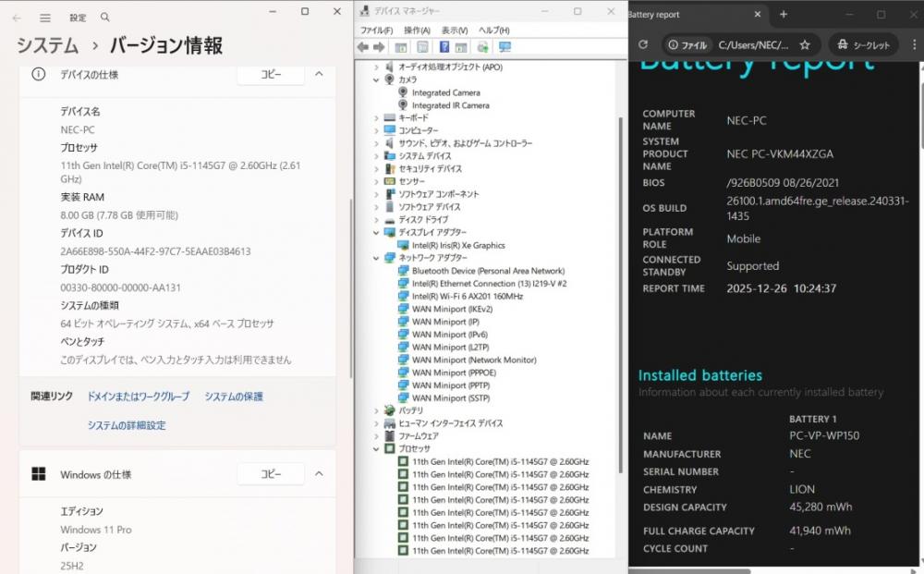The height and width of the screenshot is (574, 924).
Task: Expand the センサー category
Action: [x=376, y=181]
